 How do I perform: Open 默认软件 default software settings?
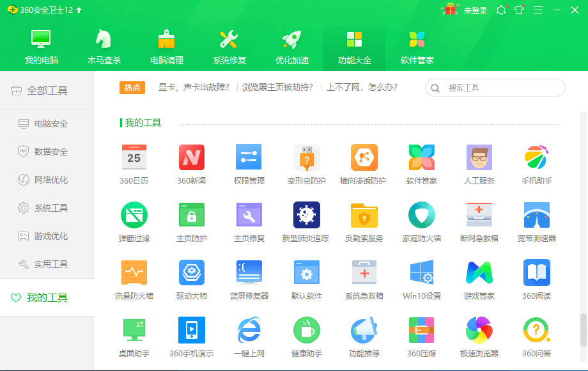tap(306, 280)
